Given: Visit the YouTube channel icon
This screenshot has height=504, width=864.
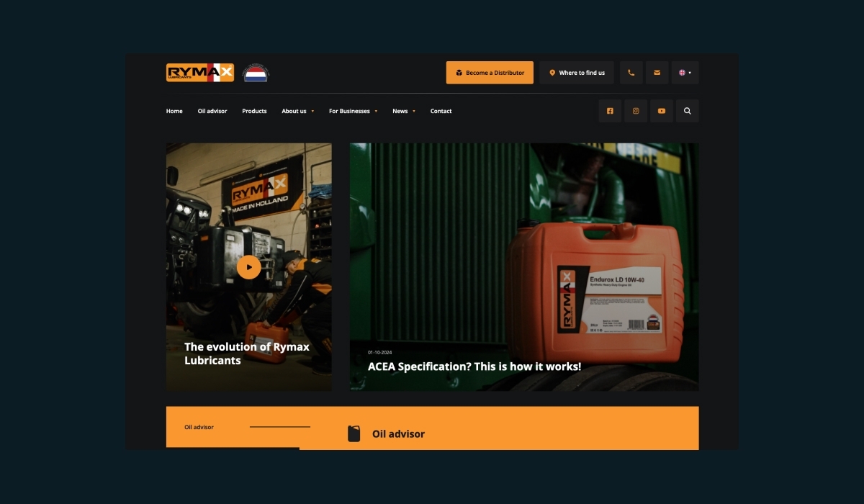Looking at the screenshot, I should [662, 111].
